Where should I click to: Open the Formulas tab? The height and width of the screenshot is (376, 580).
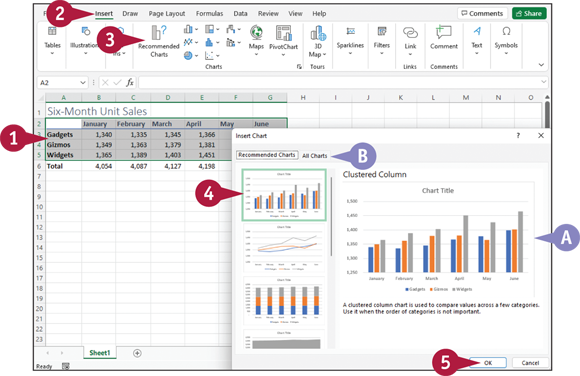(209, 14)
